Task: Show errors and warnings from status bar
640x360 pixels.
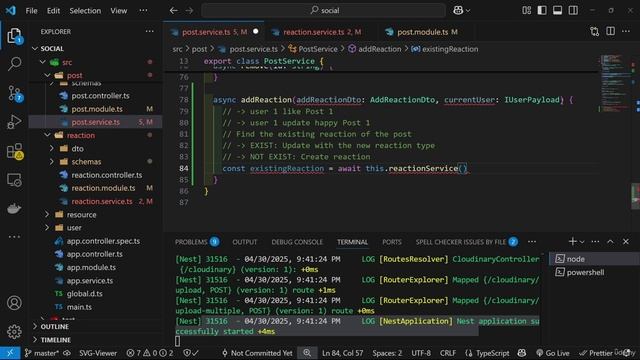Action: point(150,353)
